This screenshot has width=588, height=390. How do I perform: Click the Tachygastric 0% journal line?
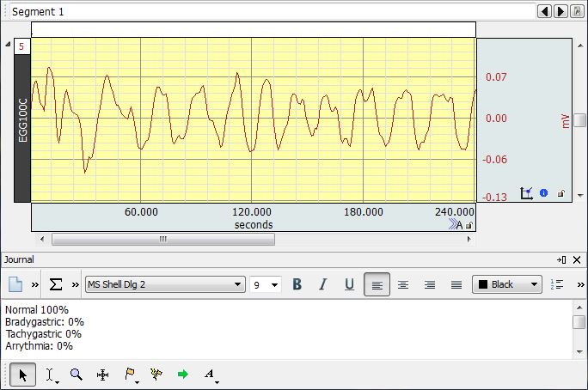(x=43, y=334)
